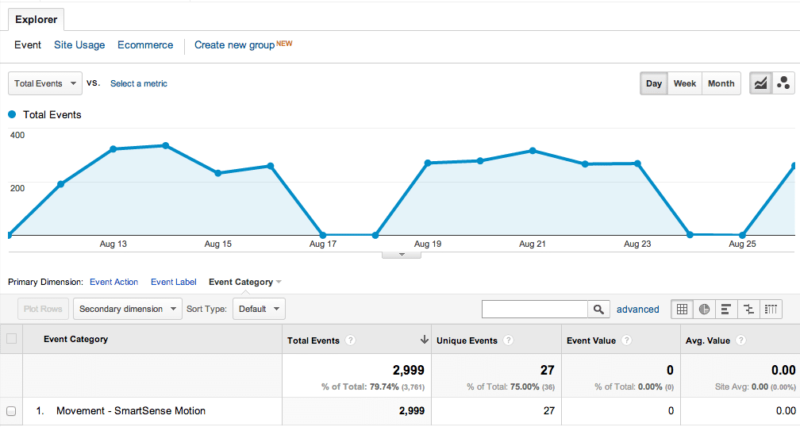Select the comparison view icon
Screen dimensions: 800x427
[747, 309]
